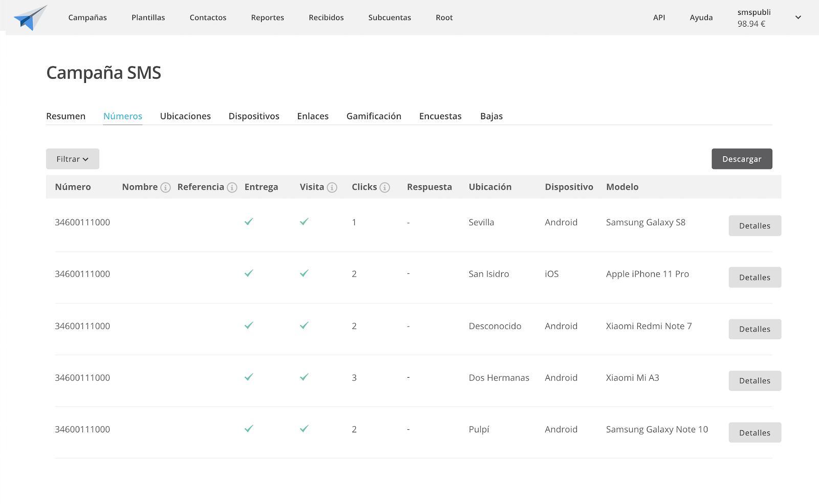Open Detalles for the Samsung Galaxy S8 row
This screenshot has height=504, width=819.
755,226
